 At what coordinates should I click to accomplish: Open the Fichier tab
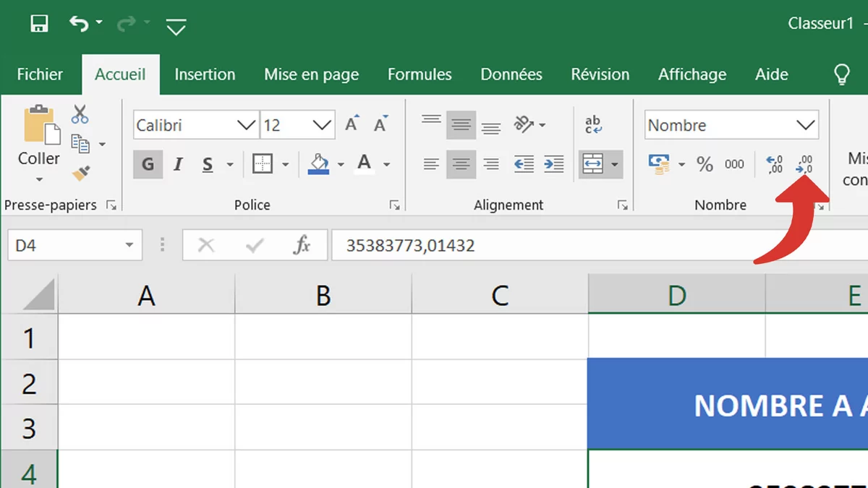pyautogui.click(x=40, y=74)
